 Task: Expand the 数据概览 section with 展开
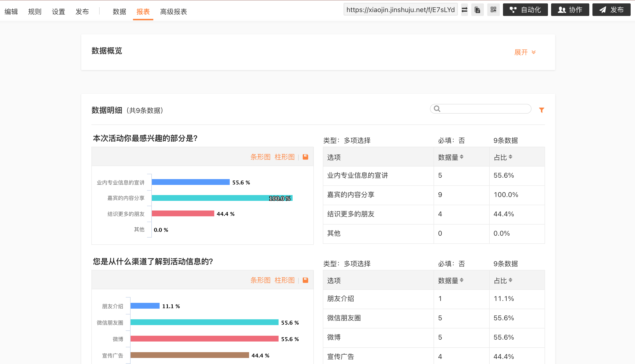pyautogui.click(x=525, y=52)
